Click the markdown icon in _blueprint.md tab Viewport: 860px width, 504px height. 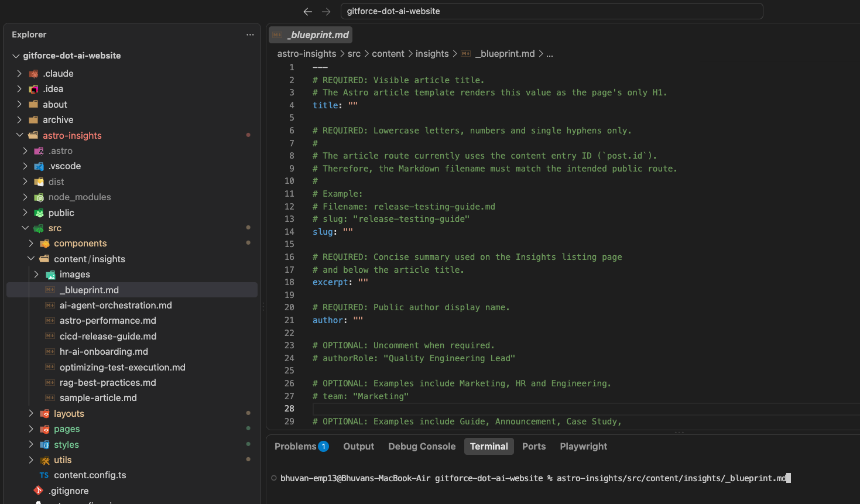click(277, 35)
